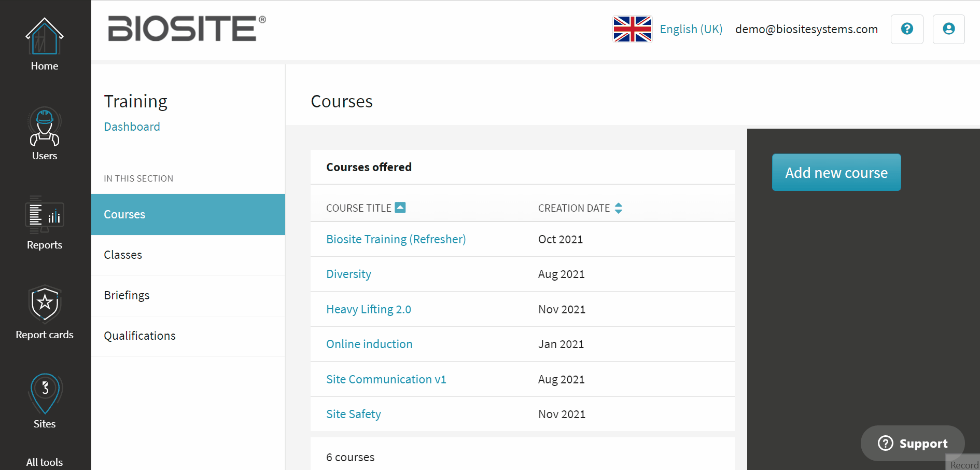The image size is (980, 470).
Task: Click the All tools sidebar item
Action: pyautogui.click(x=45, y=462)
